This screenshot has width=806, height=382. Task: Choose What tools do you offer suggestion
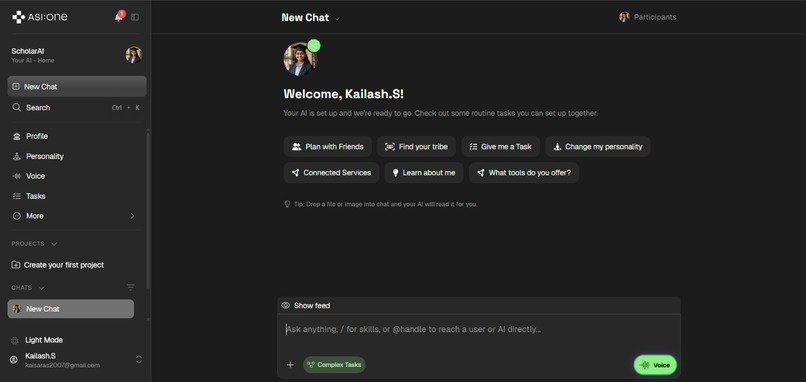(524, 173)
